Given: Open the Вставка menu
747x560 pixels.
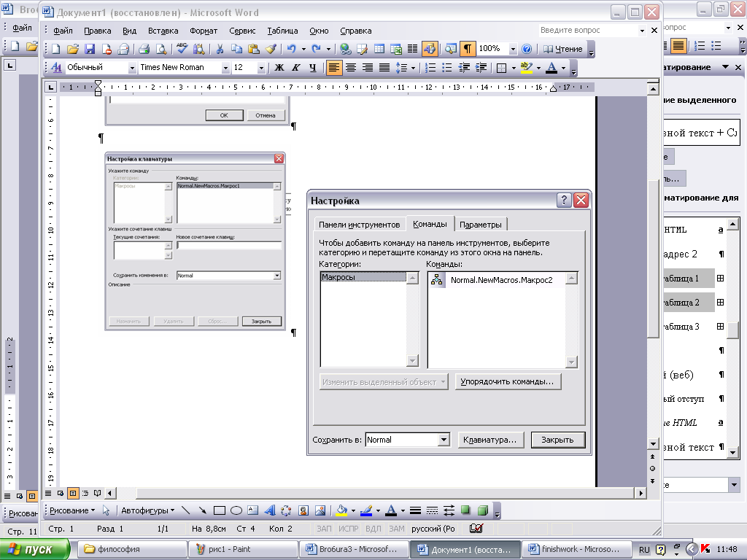Looking at the screenshot, I should click(x=163, y=31).
